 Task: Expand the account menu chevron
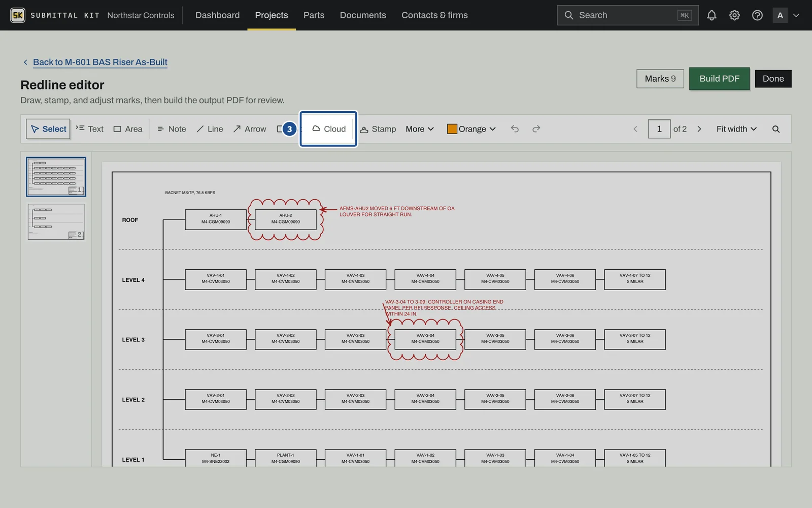point(796,15)
